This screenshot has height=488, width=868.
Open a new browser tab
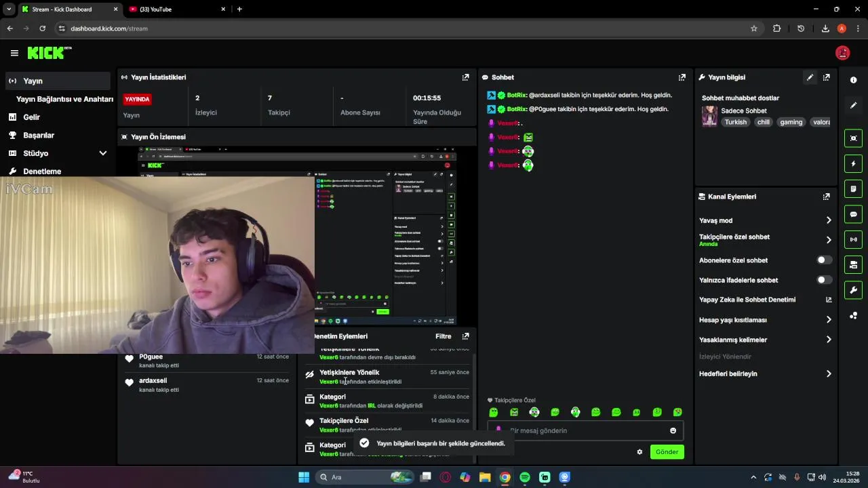pyautogui.click(x=239, y=9)
